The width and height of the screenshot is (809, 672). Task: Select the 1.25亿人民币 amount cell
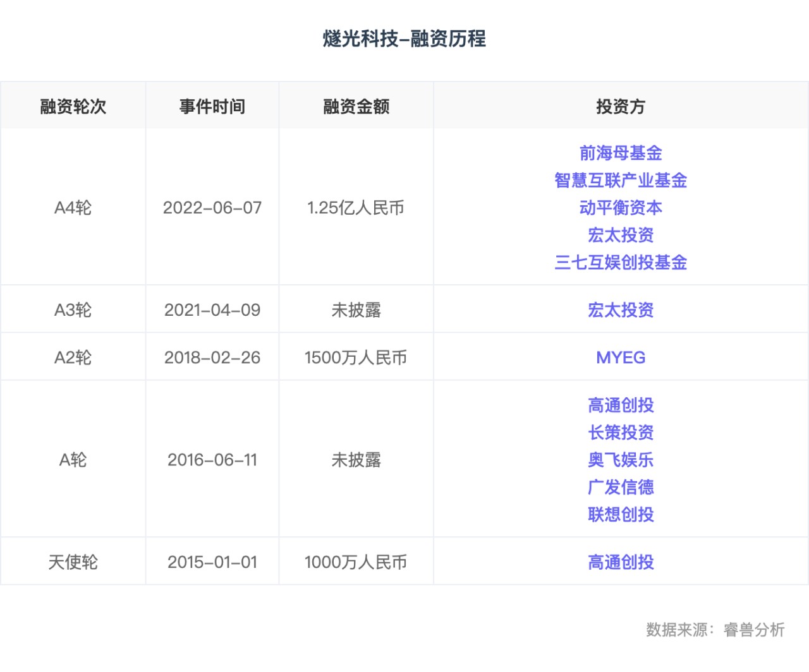(356, 208)
